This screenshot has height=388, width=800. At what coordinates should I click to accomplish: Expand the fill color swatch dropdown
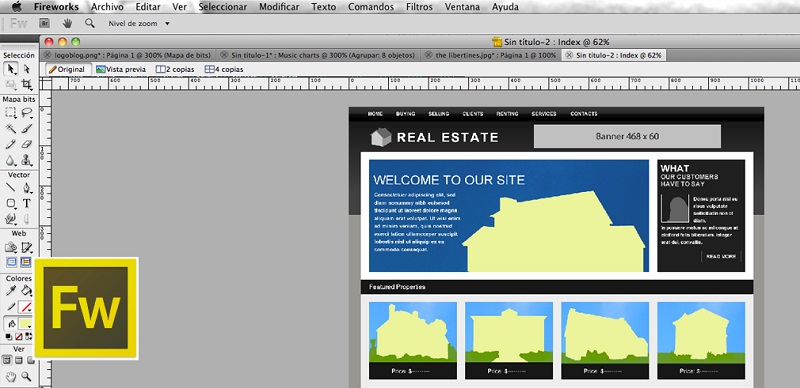(26, 324)
